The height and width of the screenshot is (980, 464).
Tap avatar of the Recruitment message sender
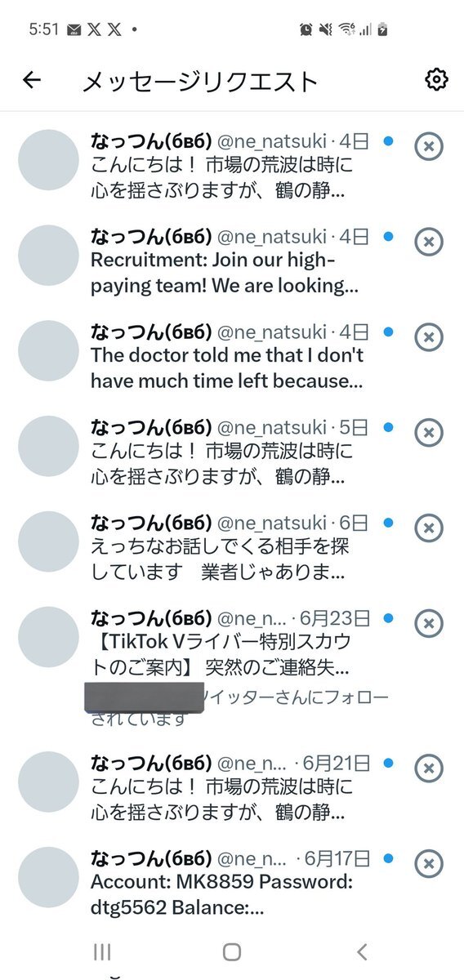pos(48,255)
